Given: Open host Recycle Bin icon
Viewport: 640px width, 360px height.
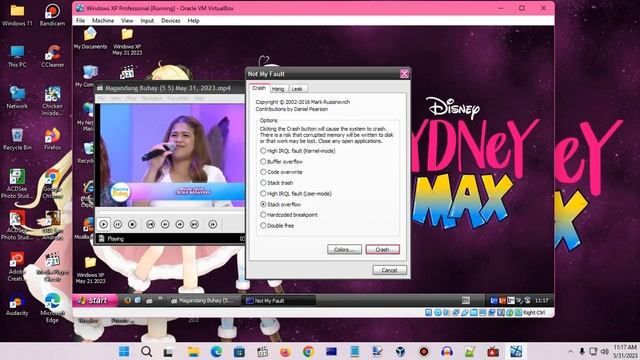Looking at the screenshot, I should 17,139.
